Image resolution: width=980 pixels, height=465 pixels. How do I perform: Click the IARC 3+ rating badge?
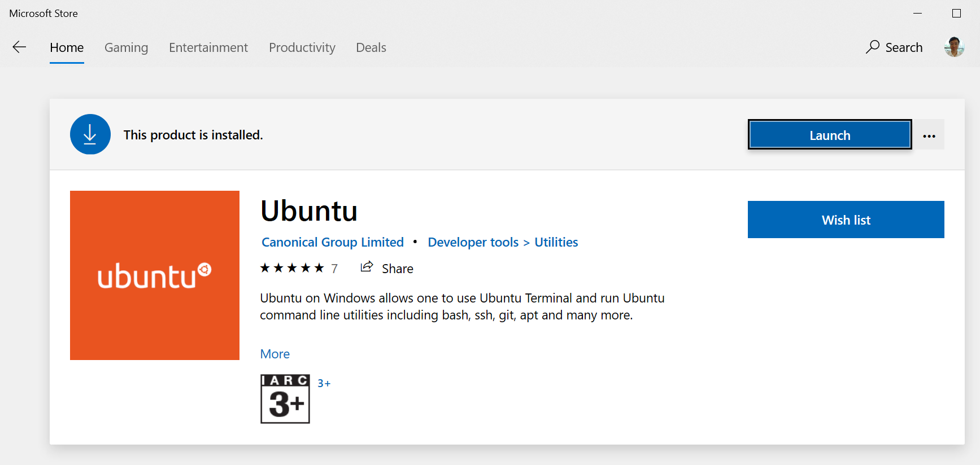tap(285, 398)
